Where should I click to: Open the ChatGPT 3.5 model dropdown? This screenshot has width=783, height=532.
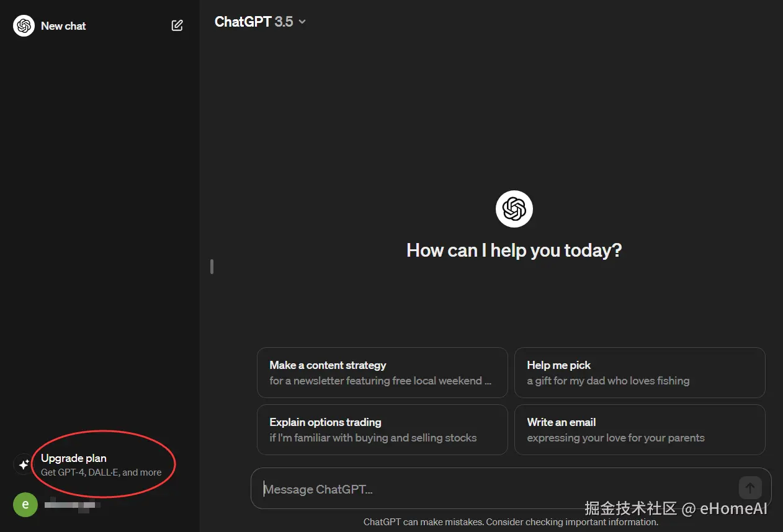(260, 22)
